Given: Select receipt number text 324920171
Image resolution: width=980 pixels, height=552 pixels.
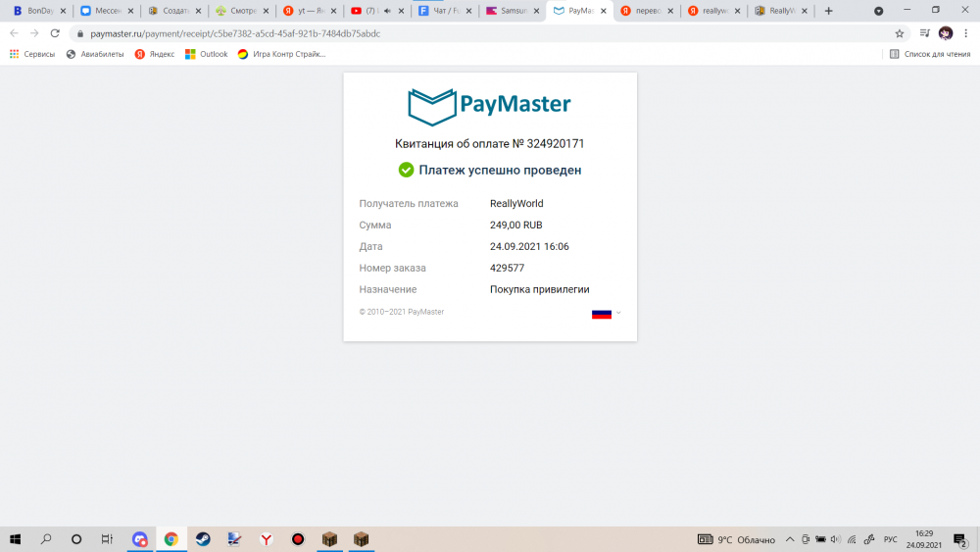Looking at the screenshot, I should tap(556, 144).
